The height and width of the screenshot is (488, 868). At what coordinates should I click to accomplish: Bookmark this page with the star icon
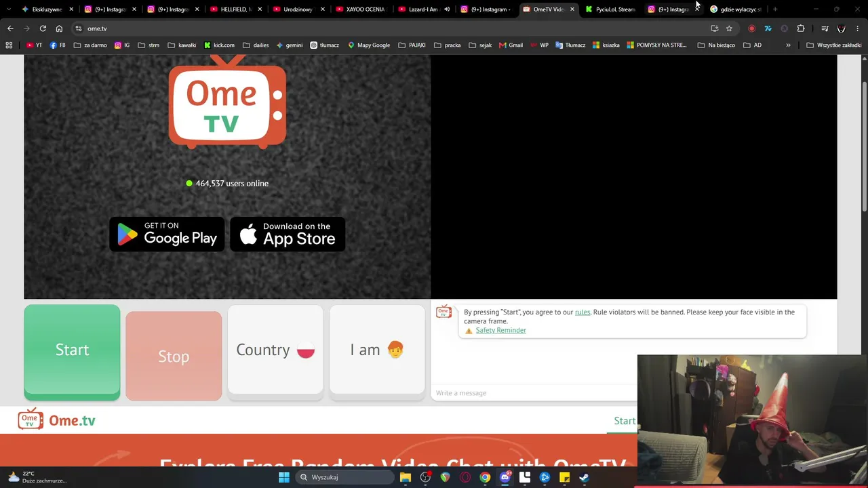coord(729,28)
